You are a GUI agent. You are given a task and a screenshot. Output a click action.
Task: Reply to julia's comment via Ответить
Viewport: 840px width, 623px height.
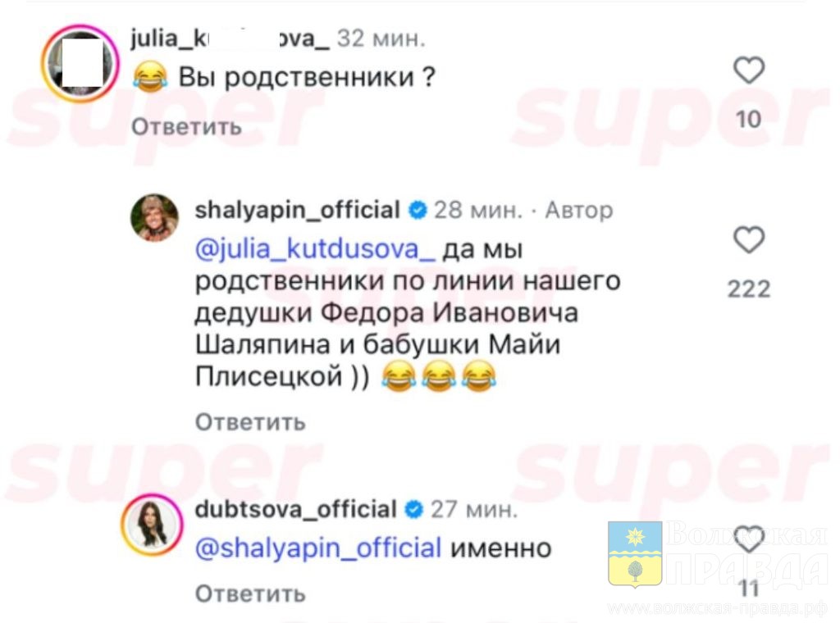click(x=186, y=127)
